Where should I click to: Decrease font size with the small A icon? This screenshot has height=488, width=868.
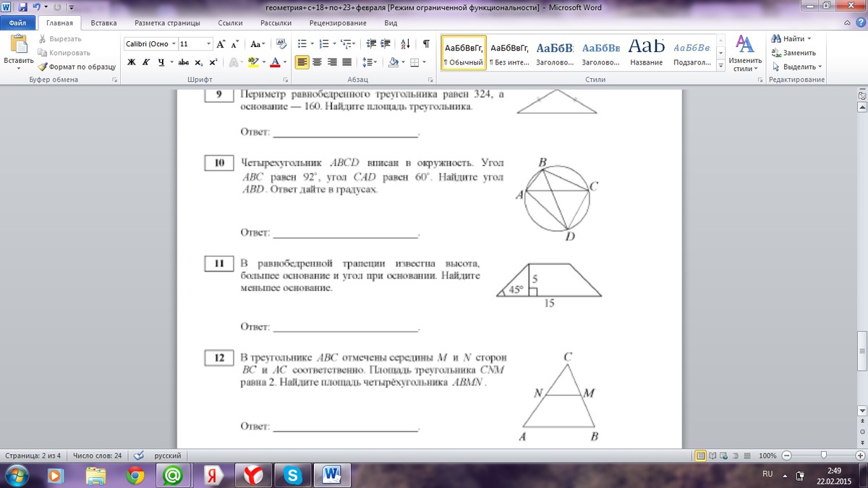(236, 43)
